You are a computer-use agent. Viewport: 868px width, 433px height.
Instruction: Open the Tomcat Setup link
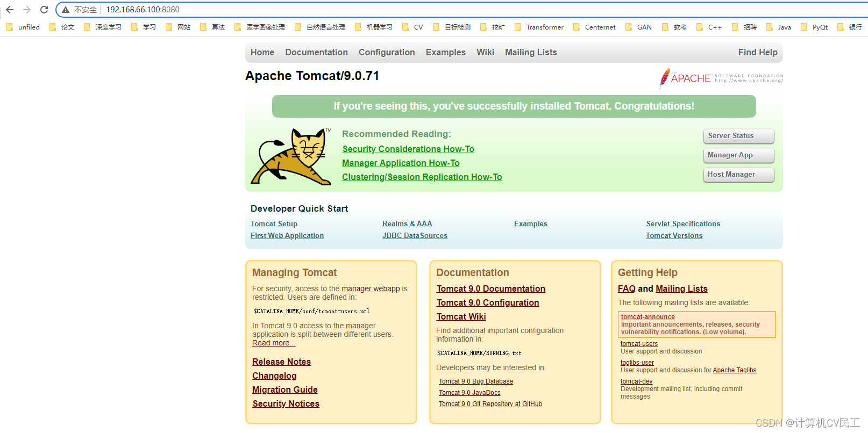pos(274,223)
